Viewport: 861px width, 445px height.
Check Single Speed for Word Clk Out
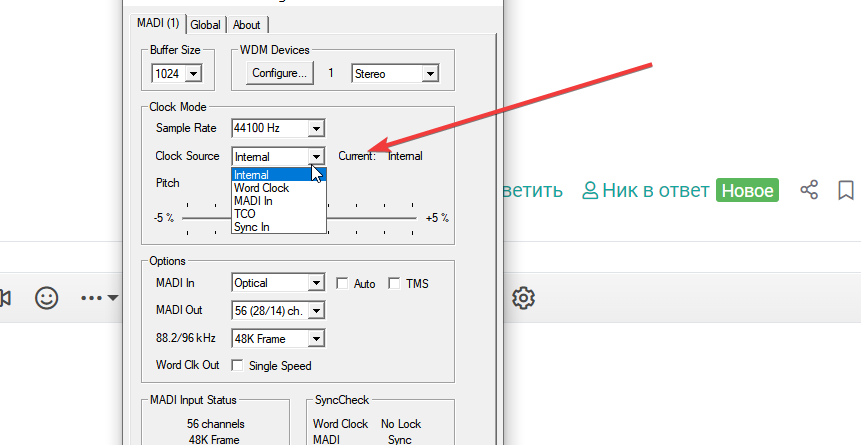[x=237, y=365]
